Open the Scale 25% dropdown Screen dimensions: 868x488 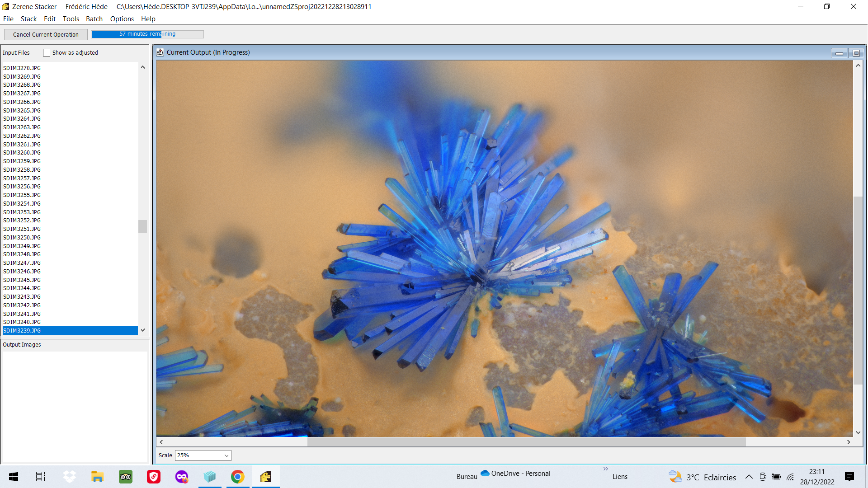(203, 455)
